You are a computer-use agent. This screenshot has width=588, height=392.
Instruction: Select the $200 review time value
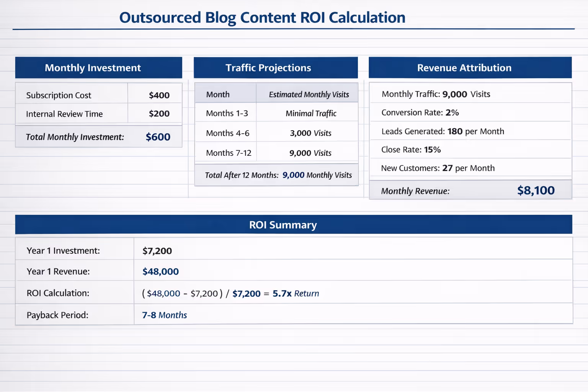point(159,114)
